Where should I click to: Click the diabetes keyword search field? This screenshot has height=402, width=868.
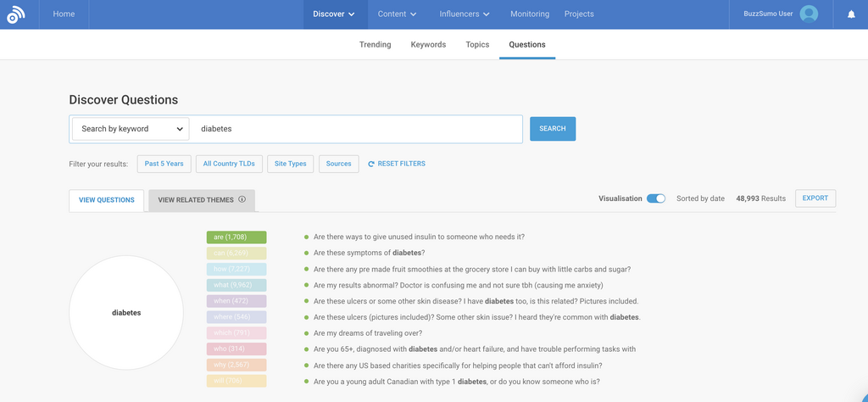356,129
